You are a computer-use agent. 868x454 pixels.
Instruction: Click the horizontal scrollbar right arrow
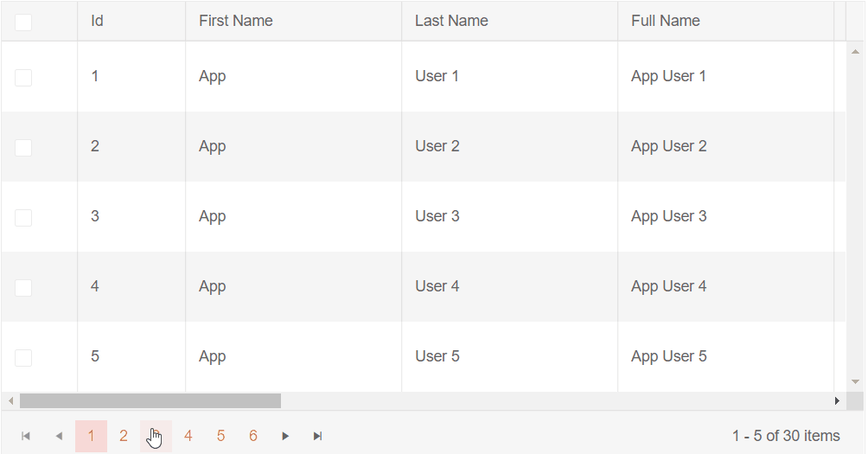point(836,401)
